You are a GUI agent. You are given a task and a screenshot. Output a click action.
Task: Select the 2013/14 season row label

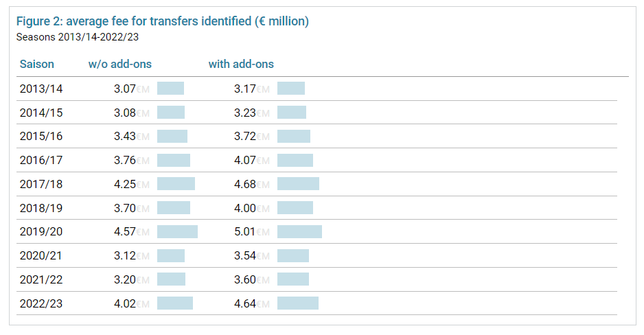pos(41,89)
